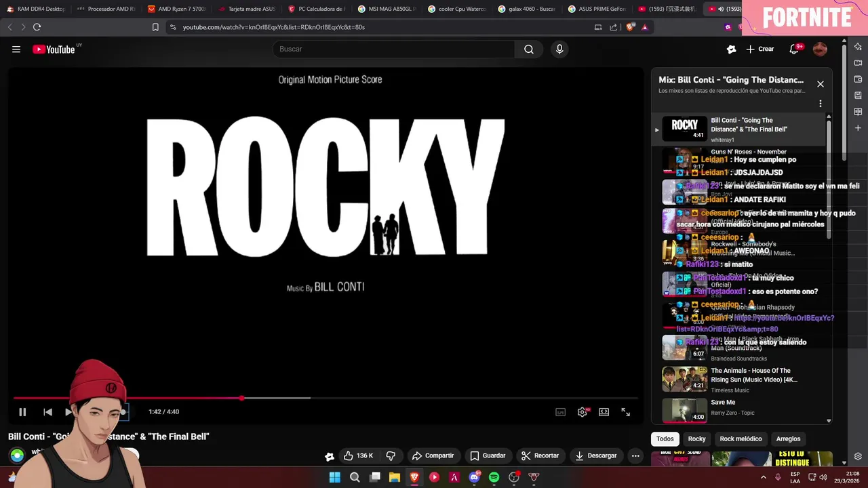This screenshot has width=868, height=488.
Task: Open the Brave Rewards triangle icon
Action: coord(644,27)
